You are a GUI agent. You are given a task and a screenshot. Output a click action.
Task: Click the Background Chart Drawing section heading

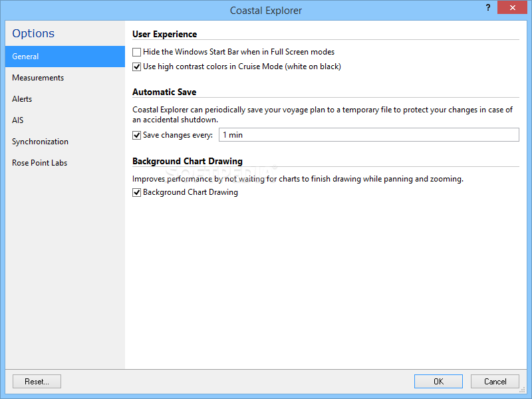click(188, 161)
